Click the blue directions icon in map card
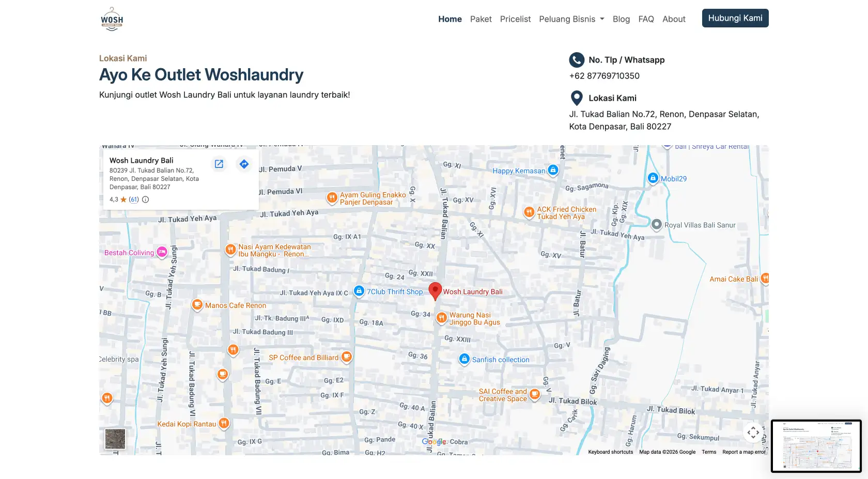The height and width of the screenshot is (479, 868). click(x=244, y=164)
